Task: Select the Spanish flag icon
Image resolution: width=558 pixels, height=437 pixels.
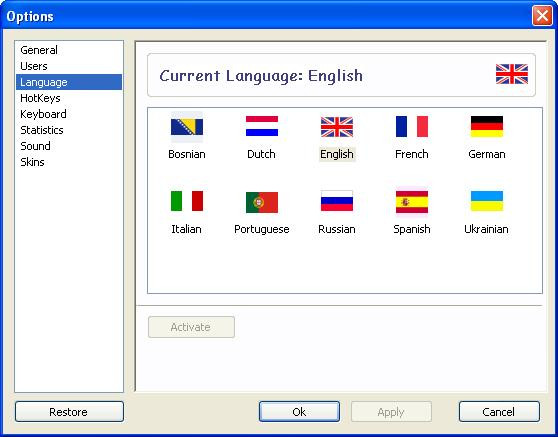Action: [412, 202]
